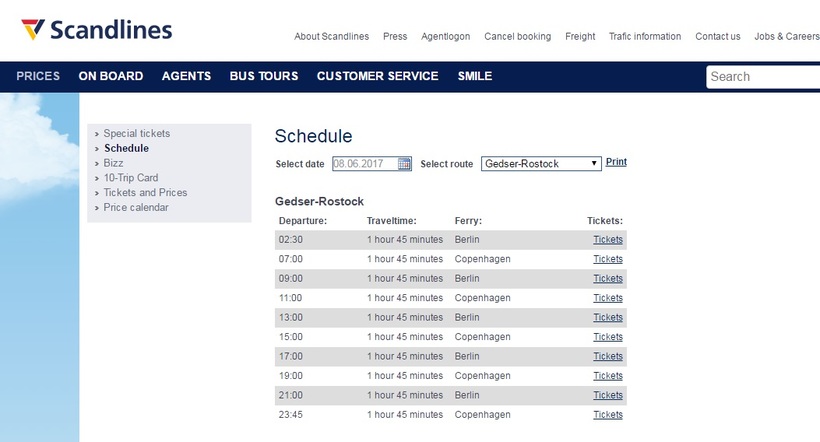Buy Tickets for the 13:00 departure

(x=608, y=318)
